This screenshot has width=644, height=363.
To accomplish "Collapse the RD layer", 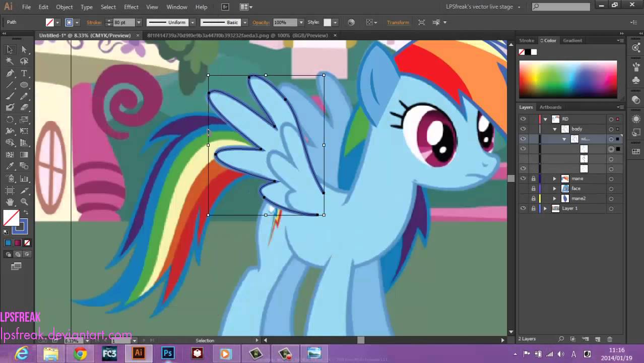I will tap(545, 119).
